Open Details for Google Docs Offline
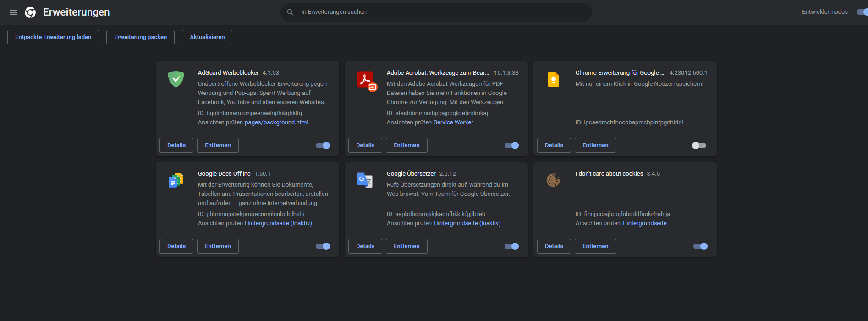868x321 pixels. [176, 246]
